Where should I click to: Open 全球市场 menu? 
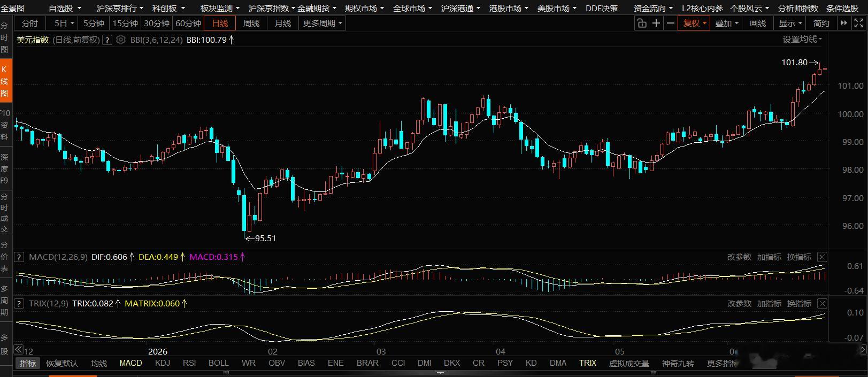[x=412, y=8]
